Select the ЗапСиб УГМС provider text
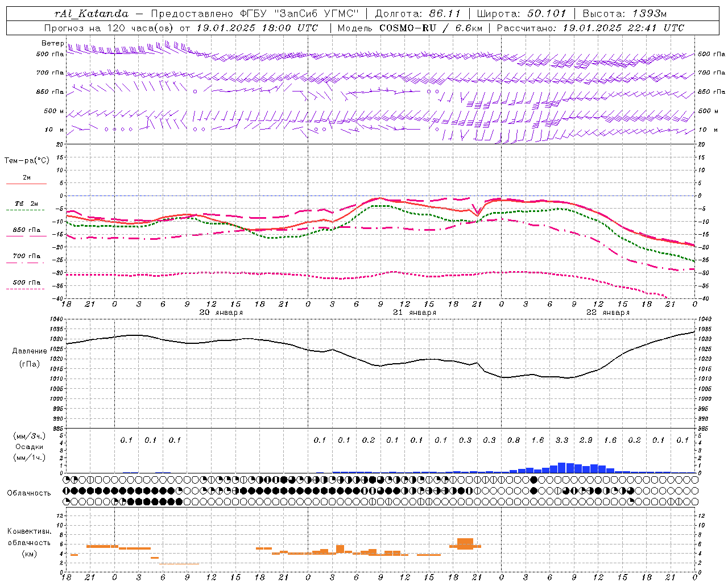This screenshot has height=582, width=728. click(x=317, y=13)
